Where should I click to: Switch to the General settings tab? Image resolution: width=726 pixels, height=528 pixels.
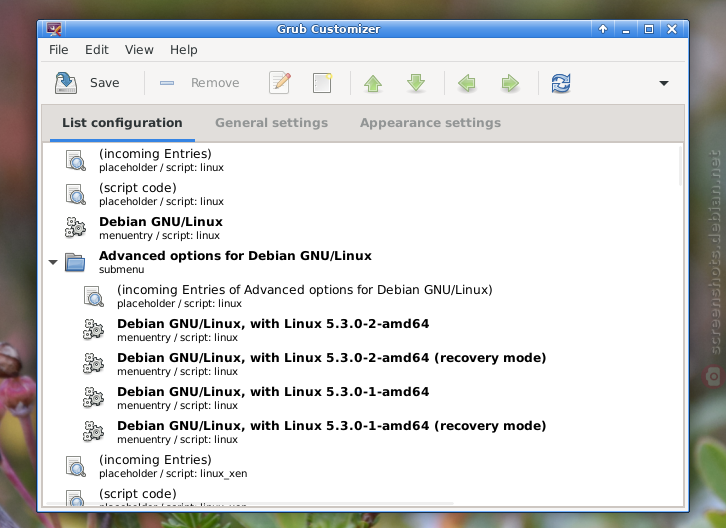[x=271, y=123]
